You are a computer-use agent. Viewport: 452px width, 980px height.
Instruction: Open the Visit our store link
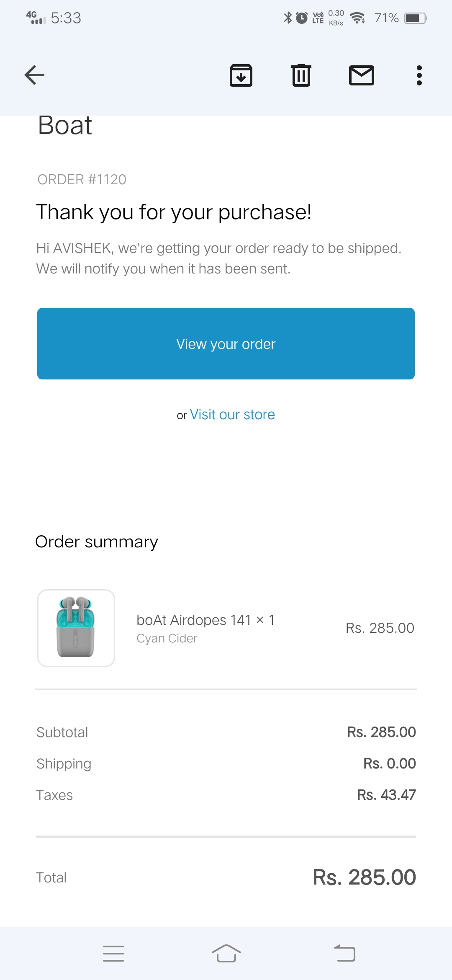(232, 415)
